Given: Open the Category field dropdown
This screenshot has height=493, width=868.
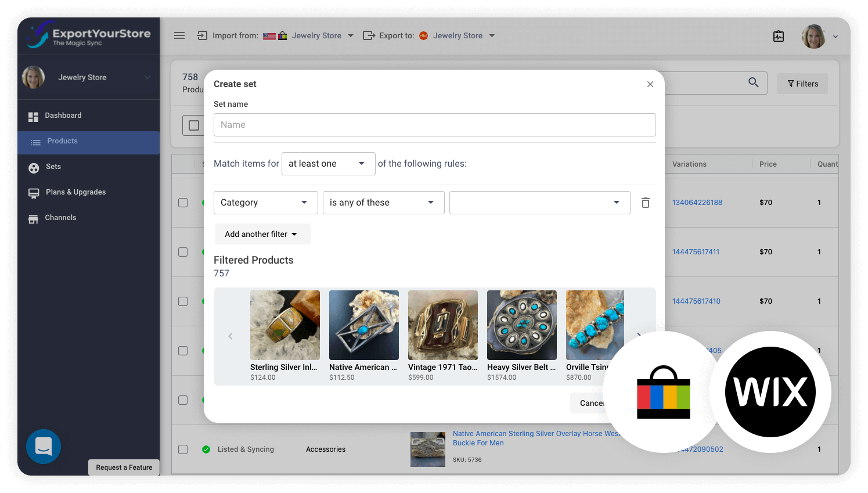Looking at the screenshot, I should (x=265, y=202).
